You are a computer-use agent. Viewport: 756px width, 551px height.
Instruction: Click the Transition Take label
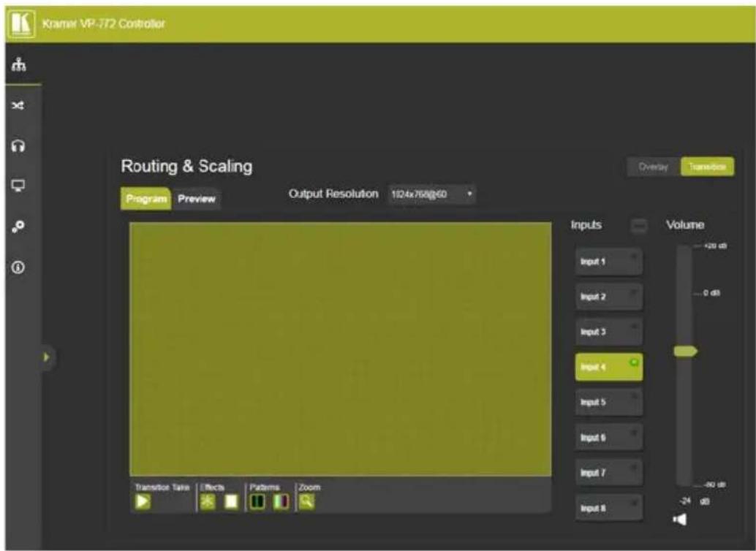[162, 487]
